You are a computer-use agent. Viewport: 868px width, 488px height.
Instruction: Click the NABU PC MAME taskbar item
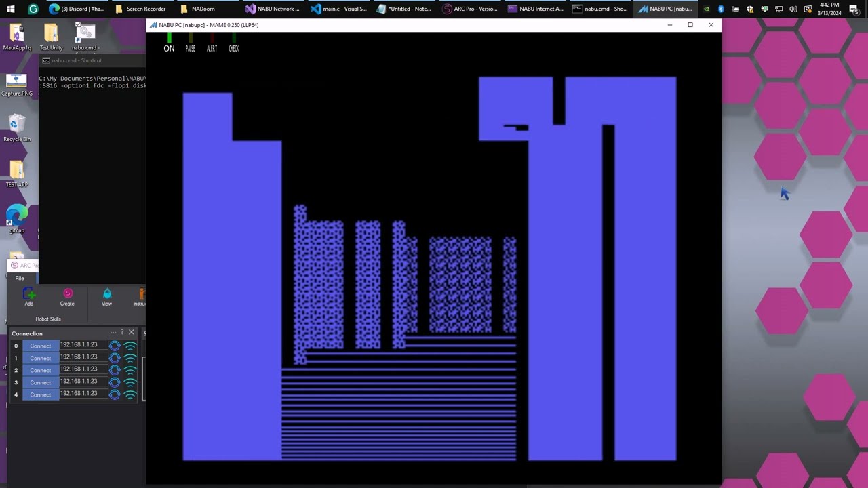(665, 9)
